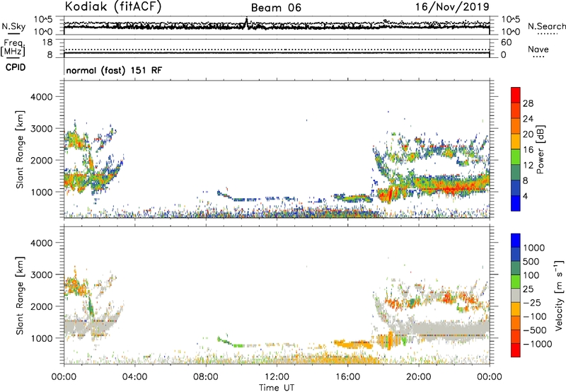
Task: Click the 'N.Search' legend label
Action: coord(546,26)
